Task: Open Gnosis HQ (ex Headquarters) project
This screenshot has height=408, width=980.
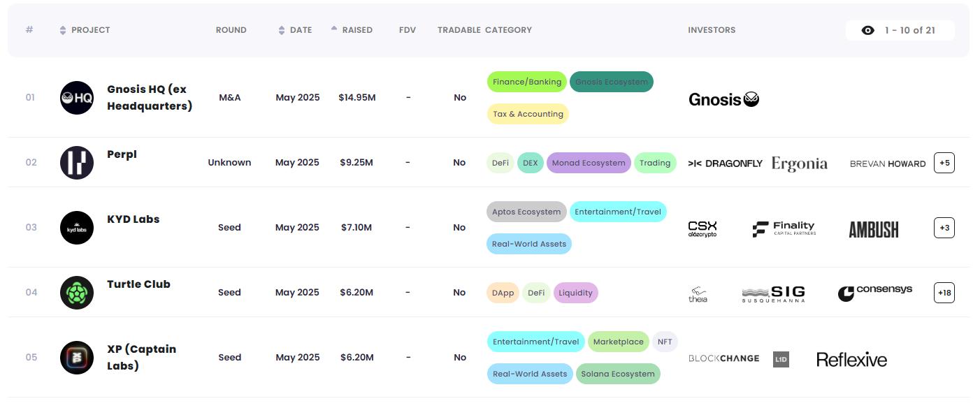Action: point(149,98)
